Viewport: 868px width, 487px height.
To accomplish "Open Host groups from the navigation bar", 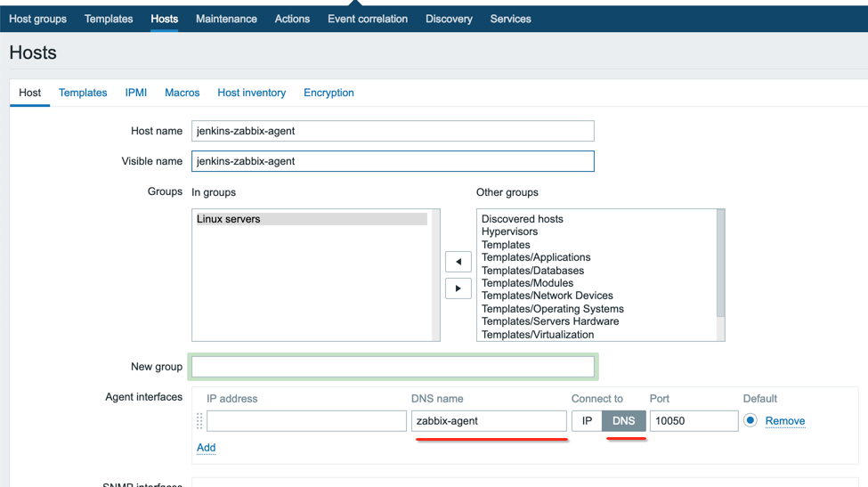I will tap(37, 19).
